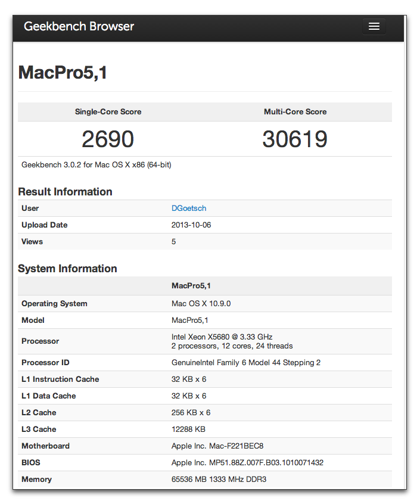This screenshot has width=420, height=504.
Task: Click the Single-Core Score column header
Action: 108,111
